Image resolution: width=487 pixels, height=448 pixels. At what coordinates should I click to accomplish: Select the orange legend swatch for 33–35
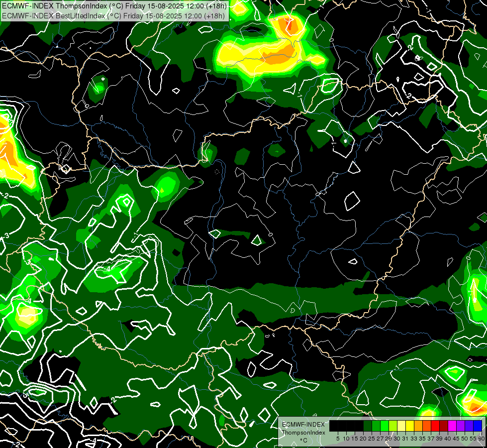[x=418, y=426]
